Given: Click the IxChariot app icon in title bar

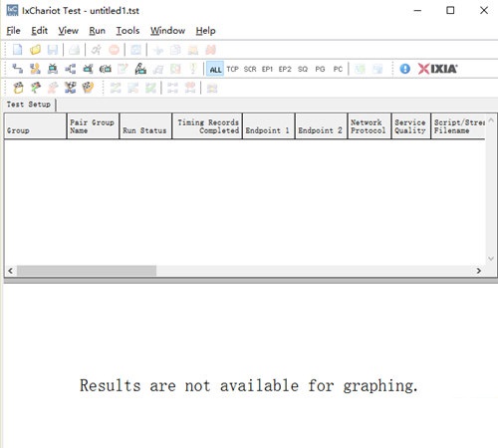Looking at the screenshot, I should tap(12, 10).
